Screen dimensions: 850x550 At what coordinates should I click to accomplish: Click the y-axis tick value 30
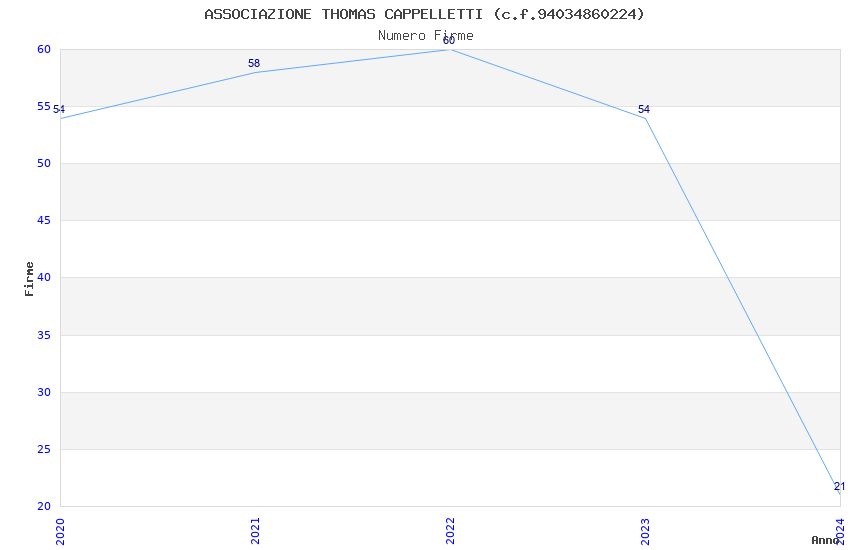pyautogui.click(x=44, y=392)
